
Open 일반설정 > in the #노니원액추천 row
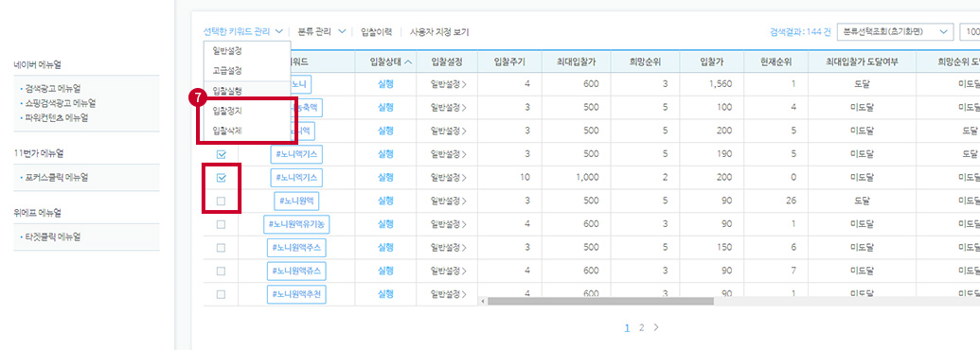point(448,294)
